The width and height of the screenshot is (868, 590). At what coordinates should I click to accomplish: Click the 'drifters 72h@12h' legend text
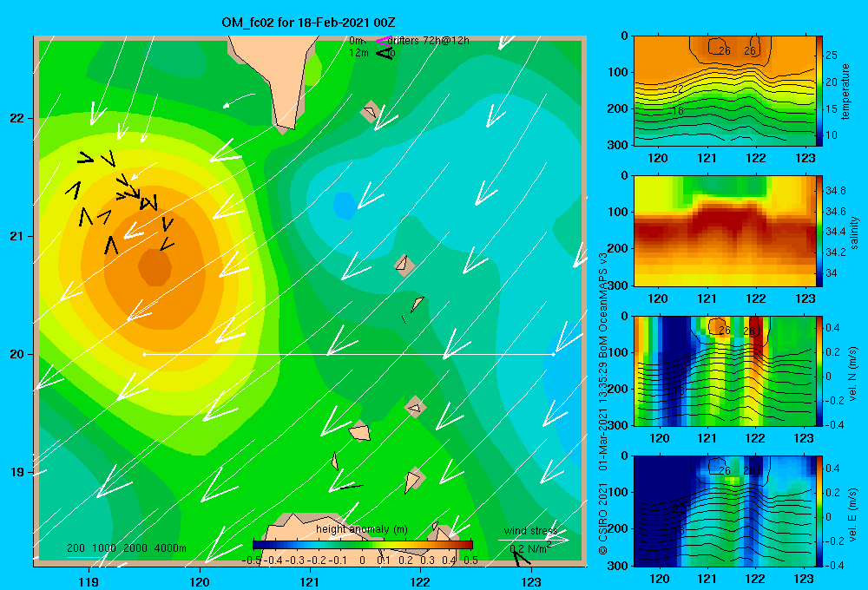429,41
